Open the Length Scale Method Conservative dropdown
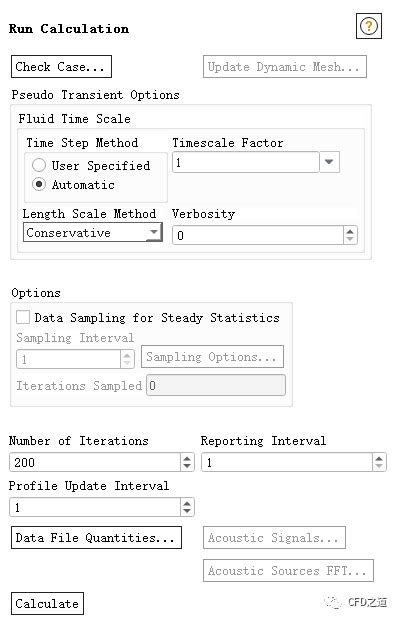The height and width of the screenshot is (620, 399). (x=93, y=232)
